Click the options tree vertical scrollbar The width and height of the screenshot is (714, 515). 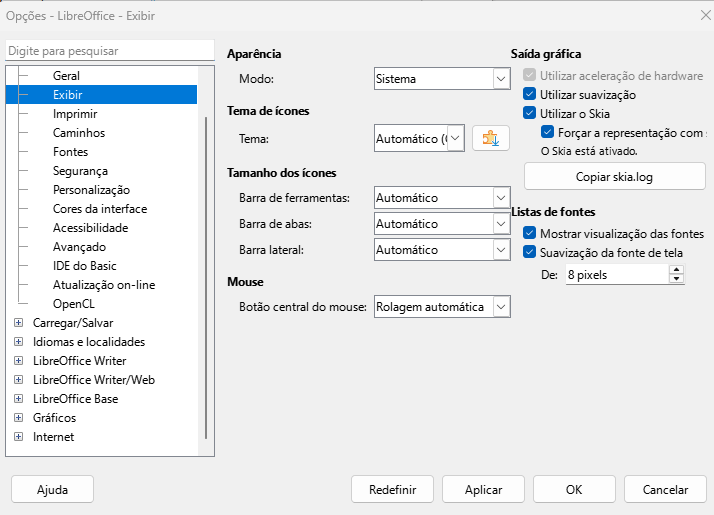pyautogui.click(x=206, y=278)
